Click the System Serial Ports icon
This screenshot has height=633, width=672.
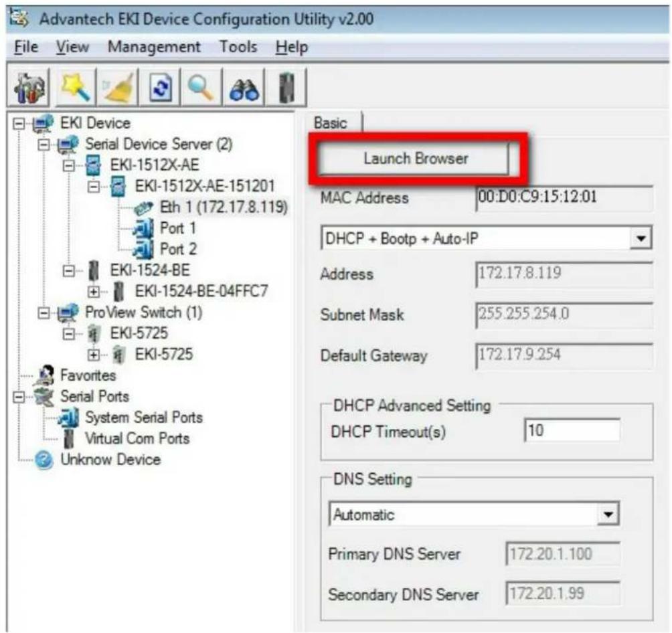tap(68, 418)
